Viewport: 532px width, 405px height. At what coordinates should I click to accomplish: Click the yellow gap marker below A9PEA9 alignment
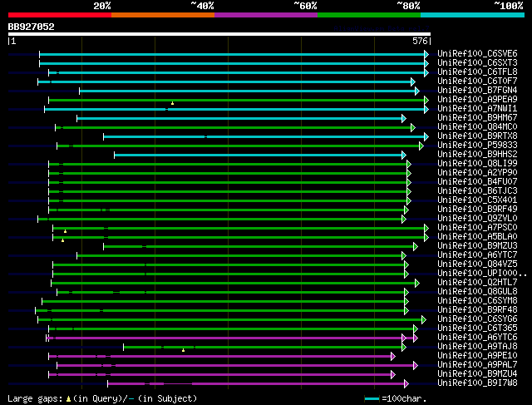[172, 103]
